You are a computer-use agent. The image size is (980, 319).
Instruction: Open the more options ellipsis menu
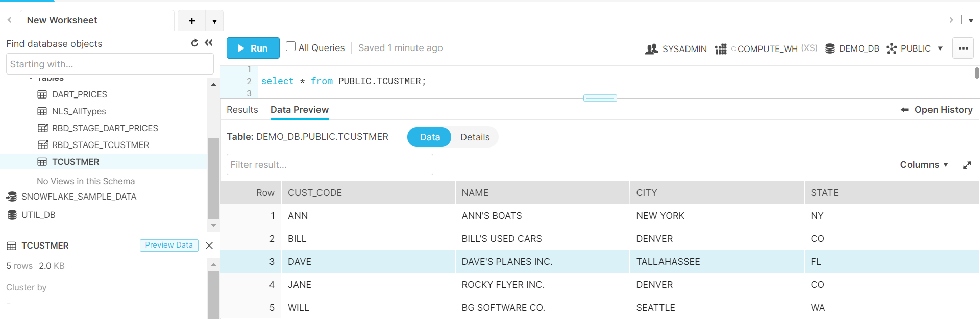(963, 48)
